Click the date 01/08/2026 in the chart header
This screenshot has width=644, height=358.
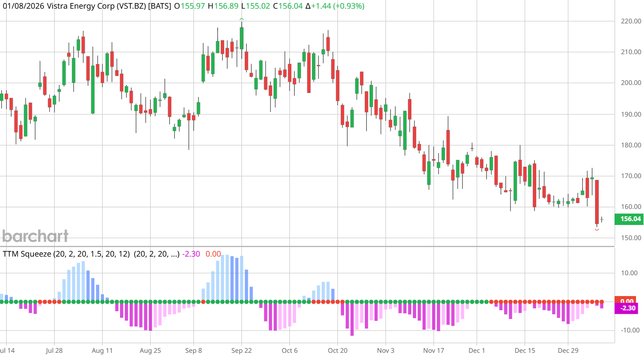coord(23,6)
